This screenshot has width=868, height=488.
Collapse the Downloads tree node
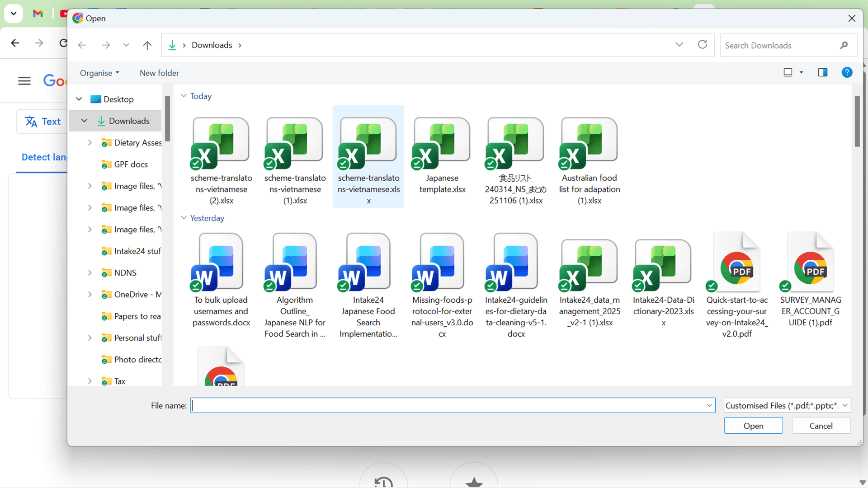[84, 121]
